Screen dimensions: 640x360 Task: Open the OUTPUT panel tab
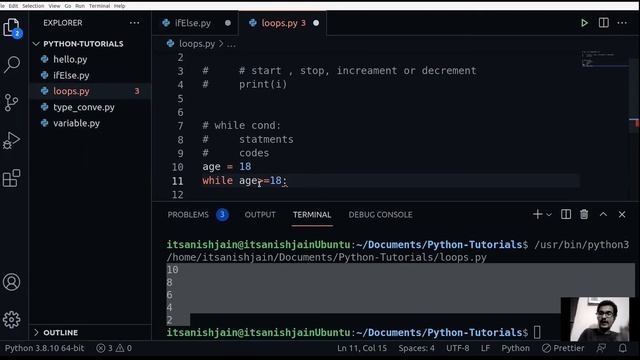[260, 215]
